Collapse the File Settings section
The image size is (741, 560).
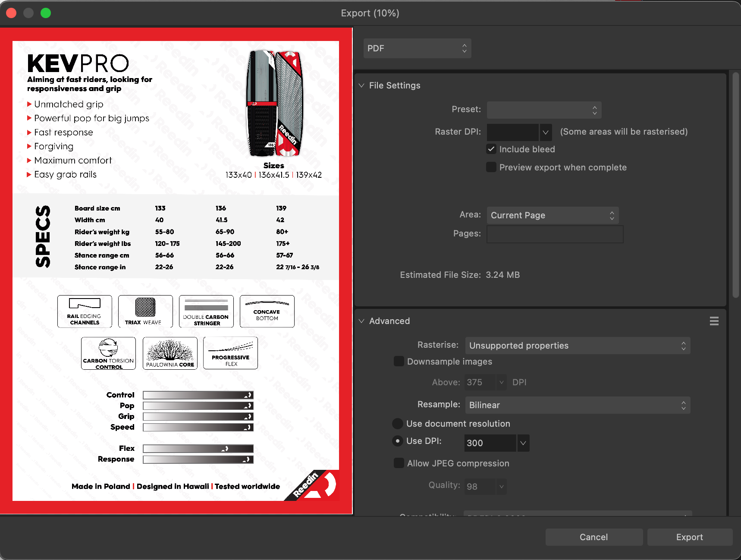pyautogui.click(x=361, y=85)
